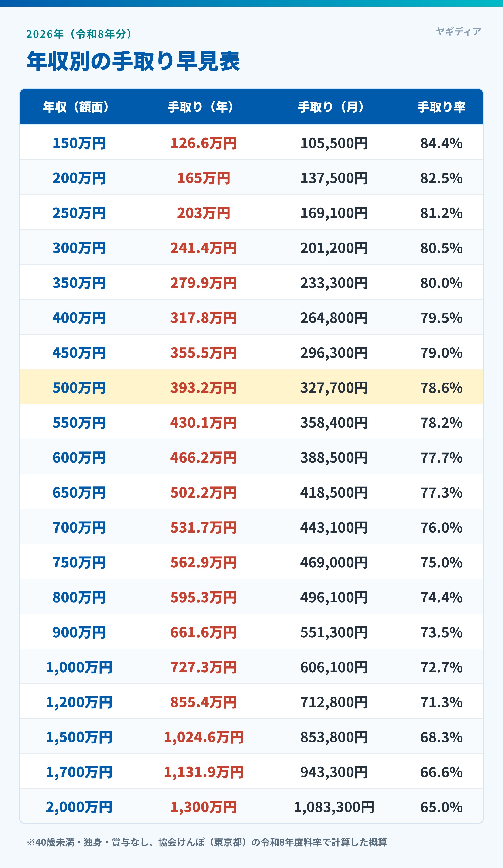The image size is (503, 868).
Task: Select the 1,083,300円 monthly cell
Action: 334,807
